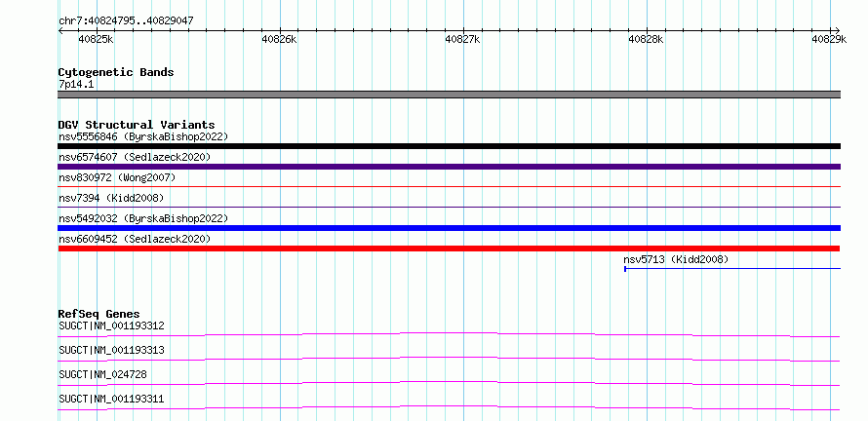
Task: Select the purple nsv6574607 variant bar
Action: [x=449, y=167]
